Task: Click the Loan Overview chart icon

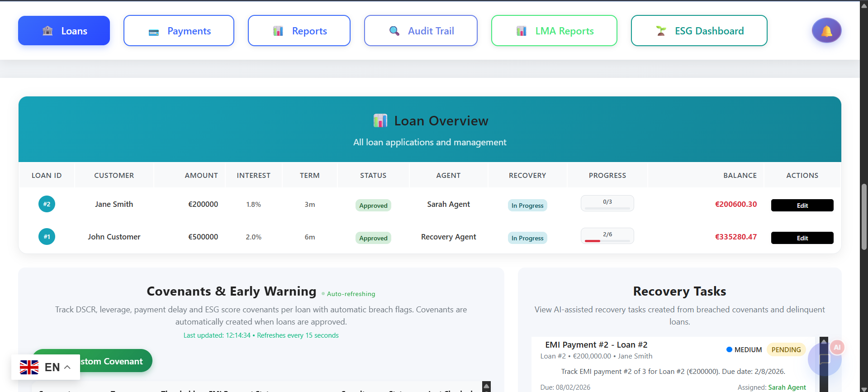Action: [x=380, y=121]
